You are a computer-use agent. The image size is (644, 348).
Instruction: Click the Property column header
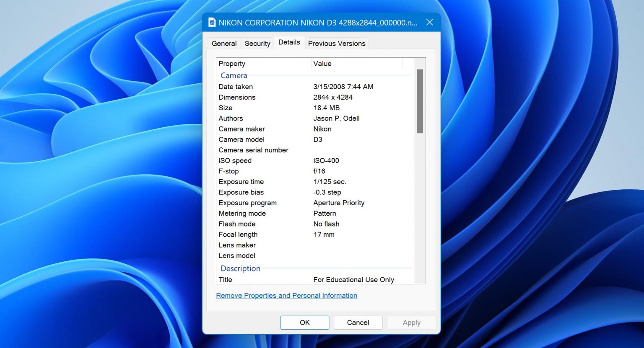tap(232, 64)
